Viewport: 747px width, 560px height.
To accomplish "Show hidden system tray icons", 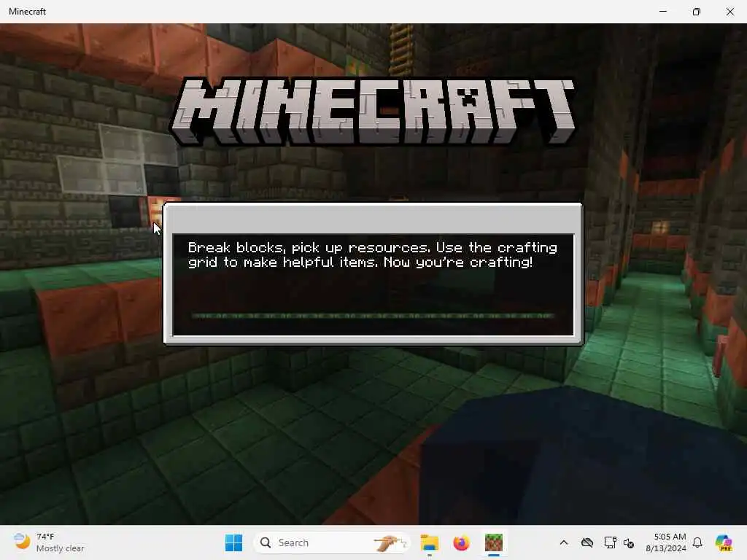I will tap(564, 542).
